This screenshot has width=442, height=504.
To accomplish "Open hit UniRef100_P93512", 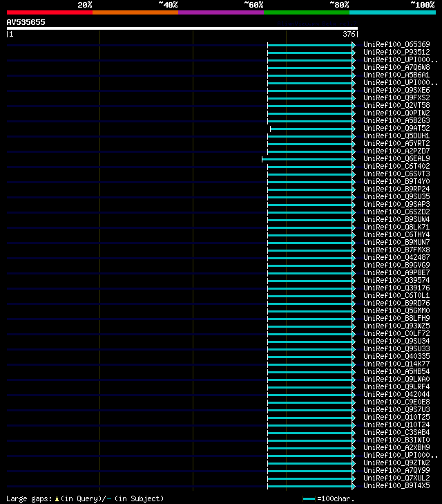I will tap(396, 52).
